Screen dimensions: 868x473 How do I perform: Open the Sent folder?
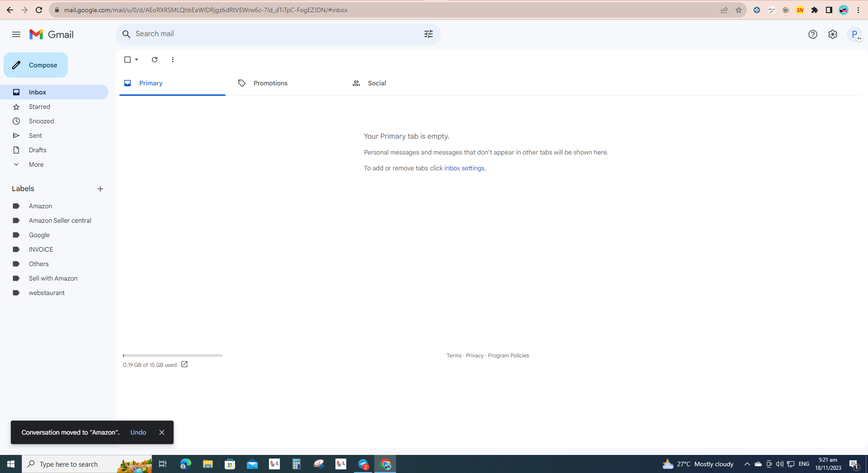coord(54,136)
